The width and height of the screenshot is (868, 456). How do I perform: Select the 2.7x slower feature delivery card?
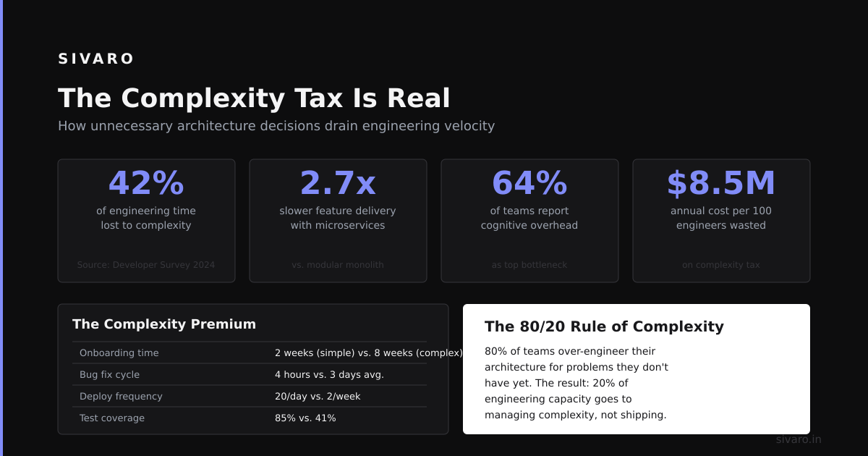(x=338, y=221)
